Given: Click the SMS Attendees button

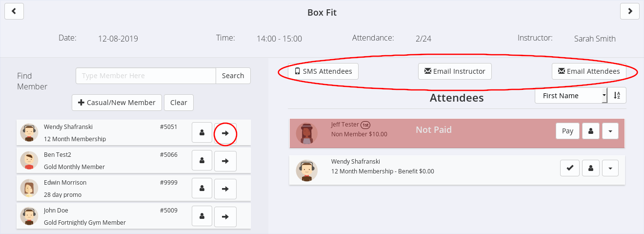Looking at the screenshot, I should (x=323, y=71).
